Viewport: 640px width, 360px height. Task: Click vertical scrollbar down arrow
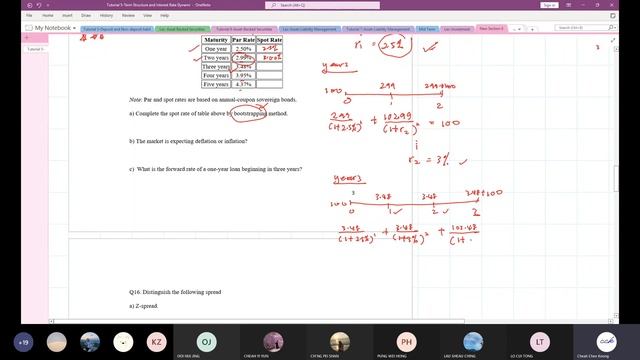(616, 316)
